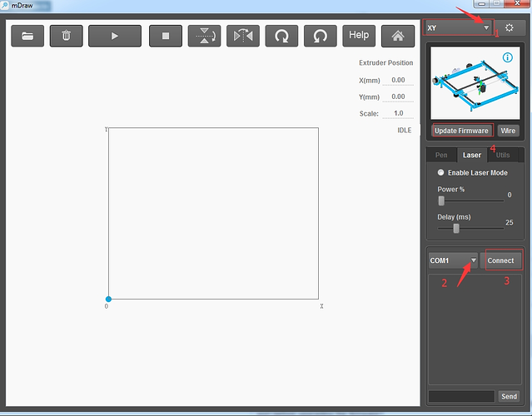Viewport: 532px width, 416px height.
Task: Click the Send button
Action: 509,396
